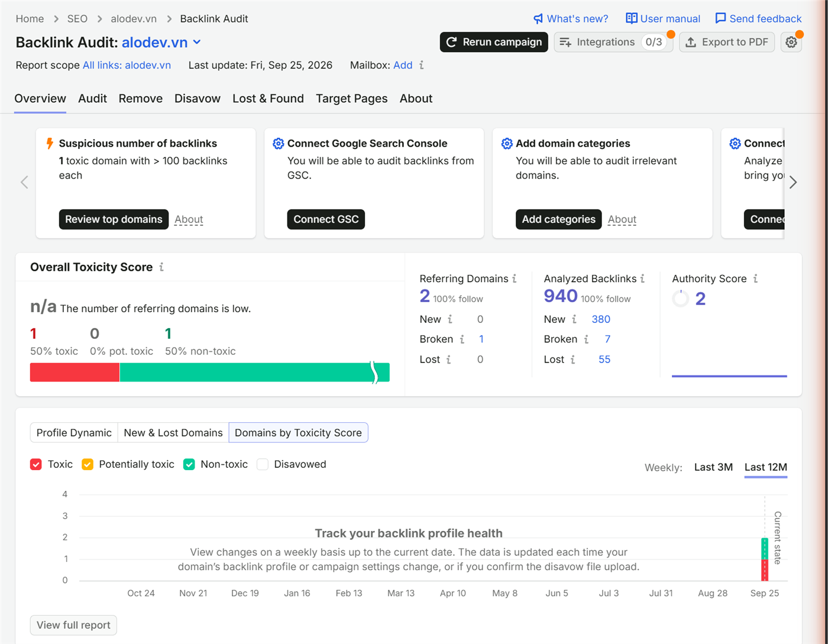Click the Add categories button
Image resolution: width=828 pixels, height=644 pixels.
point(559,219)
